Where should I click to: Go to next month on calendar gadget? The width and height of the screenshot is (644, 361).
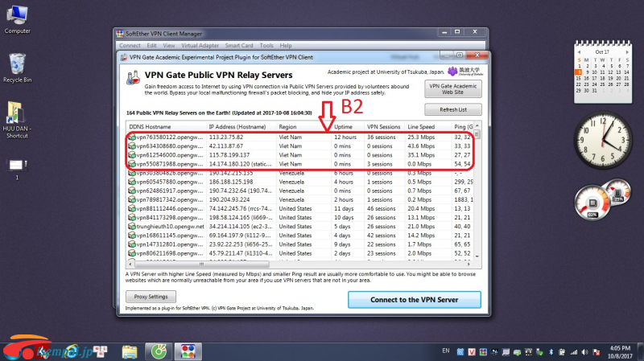click(x=627, y=52)
